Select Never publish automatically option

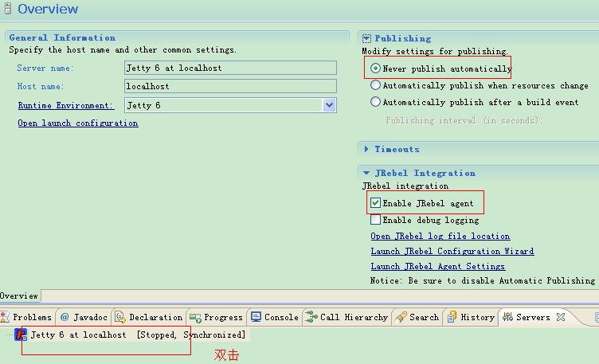click(375, 68)
